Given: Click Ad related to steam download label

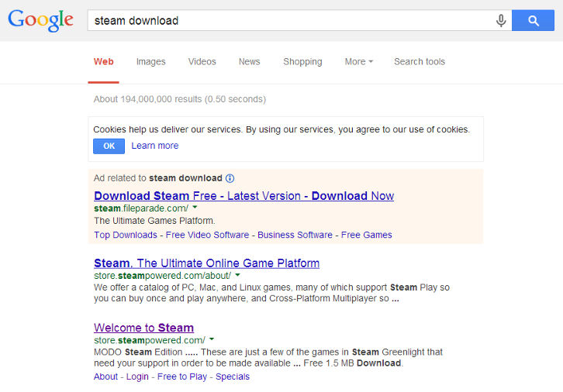Looking at the screenshot, I should (158, 178).
